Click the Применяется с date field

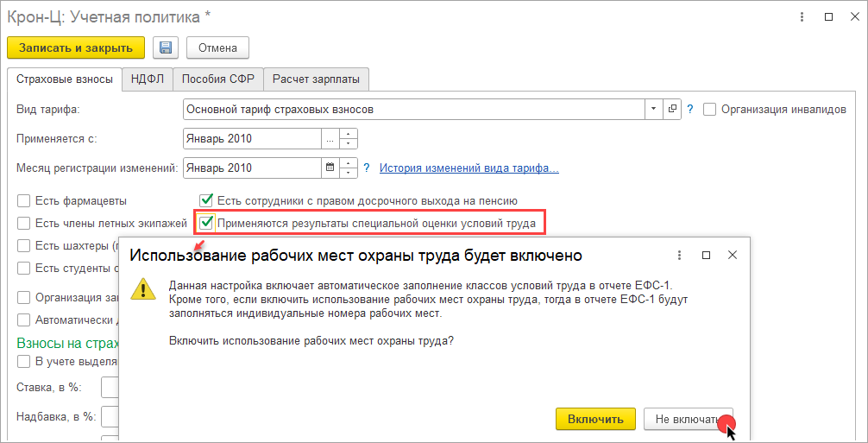253,139
